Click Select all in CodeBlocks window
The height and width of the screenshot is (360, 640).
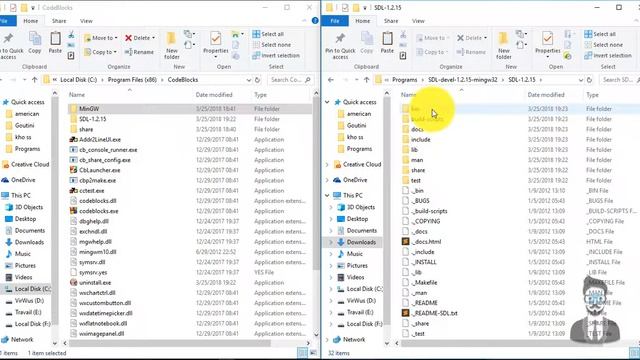pyautogui.click(x=268, y=34)
